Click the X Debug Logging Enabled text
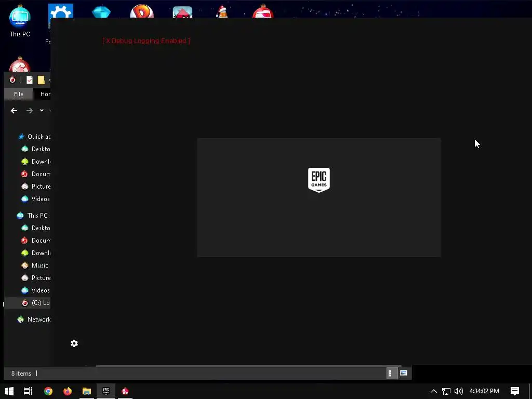Screen dimensions: 532x399 coord(146,41)
